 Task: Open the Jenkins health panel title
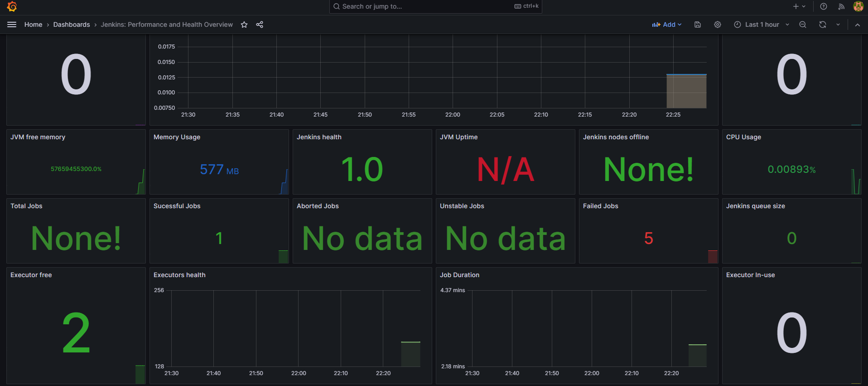[319, 137]
